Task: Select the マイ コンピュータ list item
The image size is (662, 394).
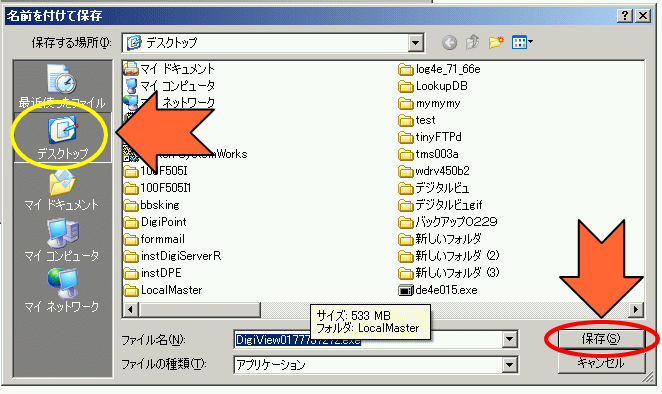Action: pos(169,86)
